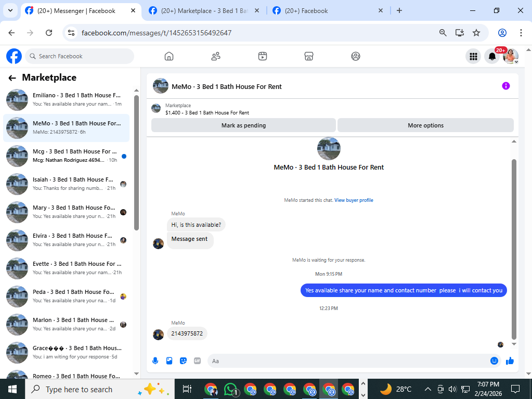This screenshot has width=532, height=399.
Task: Open the Elvira conversation
Action: tap(66, 240)
